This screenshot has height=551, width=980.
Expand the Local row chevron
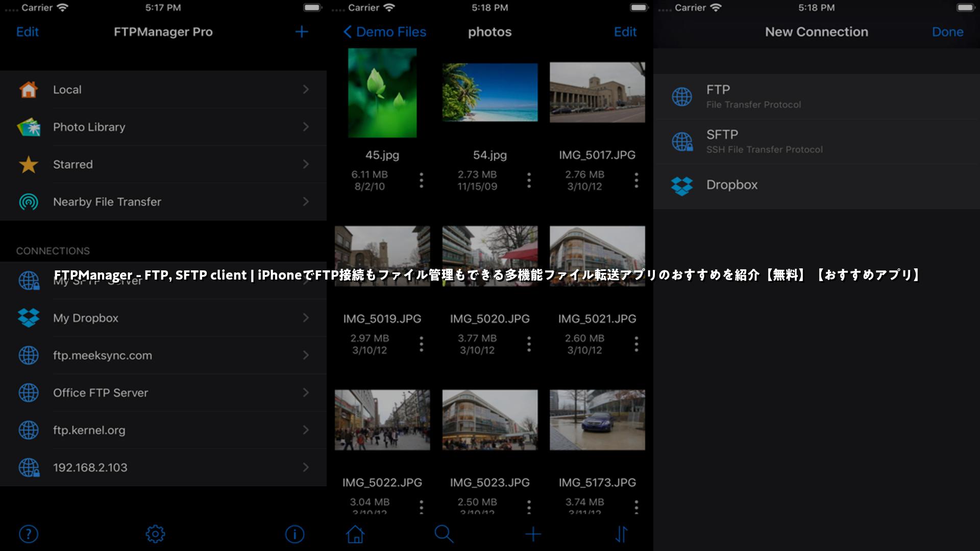coord(306,89)
